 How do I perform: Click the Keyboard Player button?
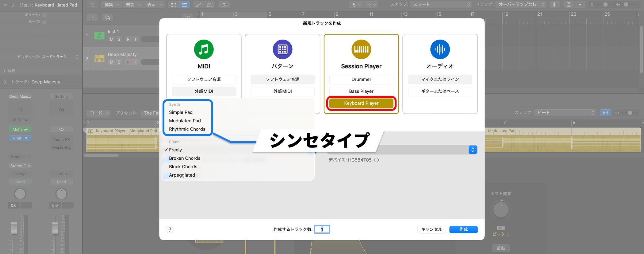361,103
